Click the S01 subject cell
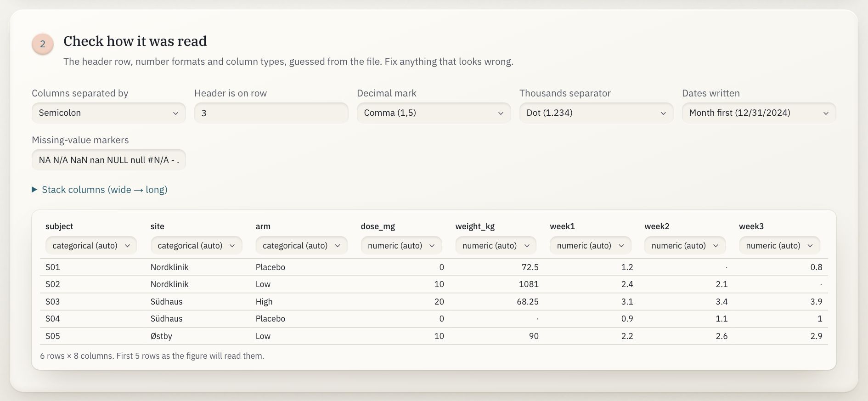868x401 pixels. point(53,267)
